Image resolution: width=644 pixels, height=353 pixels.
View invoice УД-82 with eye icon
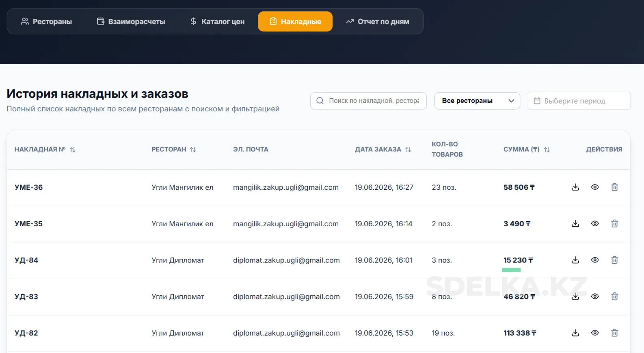(595, 333)
